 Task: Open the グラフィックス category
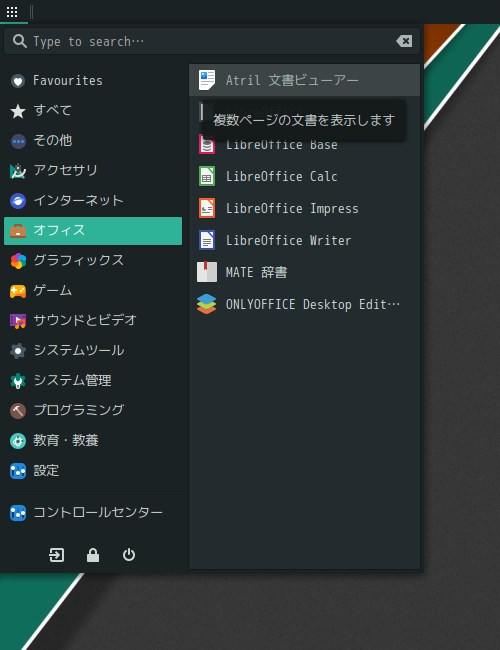(93, 260)
